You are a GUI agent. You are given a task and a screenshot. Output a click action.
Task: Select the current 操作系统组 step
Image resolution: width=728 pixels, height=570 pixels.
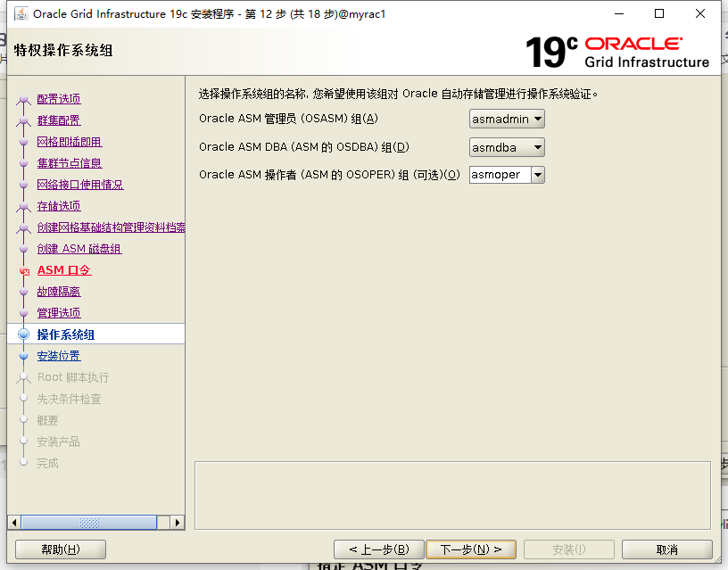pos(66,335)
